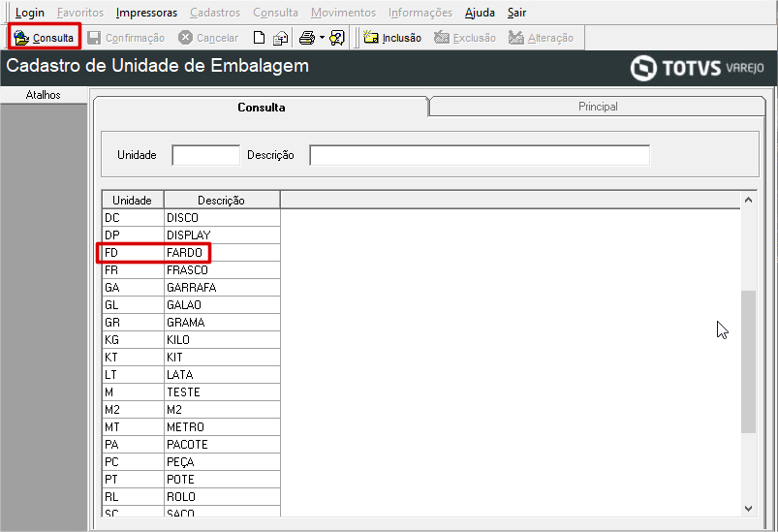
Task: Select the KIT row
Action: point(191,358)
